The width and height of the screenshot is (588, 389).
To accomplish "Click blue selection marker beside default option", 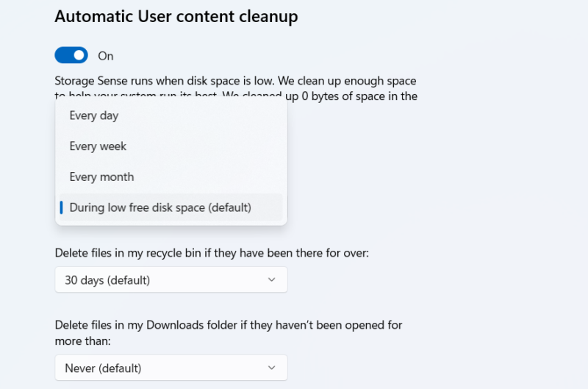I will pos(61,207).
